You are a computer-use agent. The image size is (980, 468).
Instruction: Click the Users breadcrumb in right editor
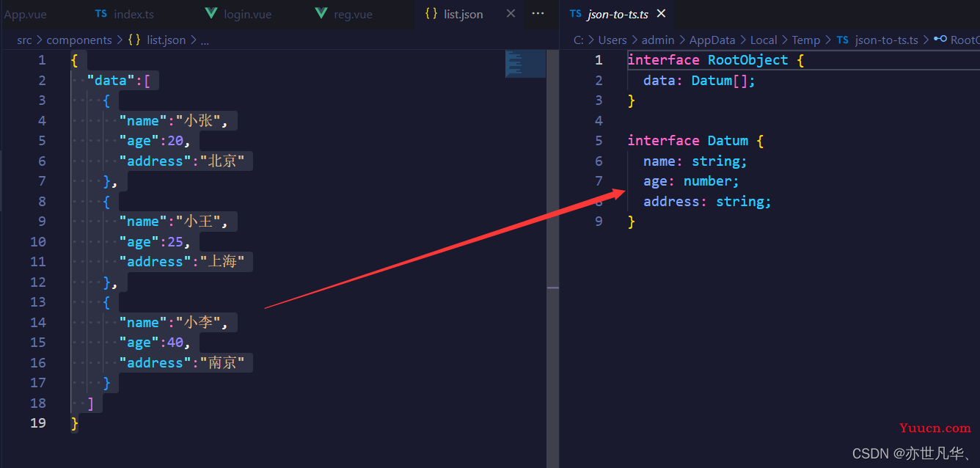coord(612,40)
